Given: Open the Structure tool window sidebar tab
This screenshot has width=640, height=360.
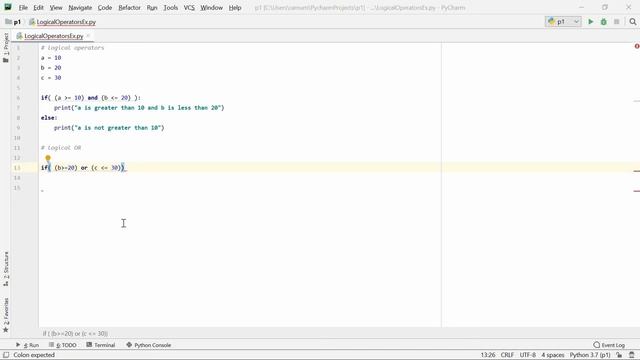Looking at the screenshot, I should [x=6, y=269].
